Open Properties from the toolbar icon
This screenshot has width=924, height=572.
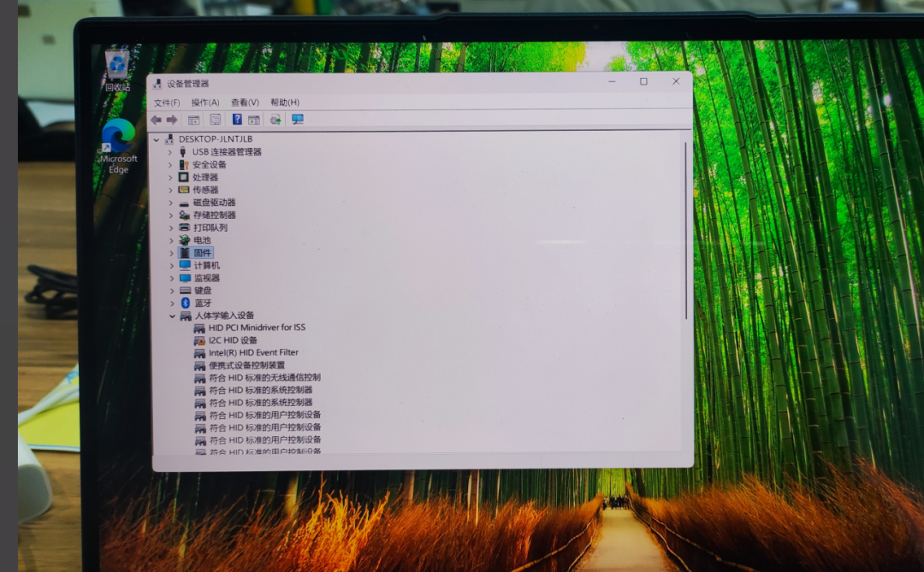click(215, 120)
